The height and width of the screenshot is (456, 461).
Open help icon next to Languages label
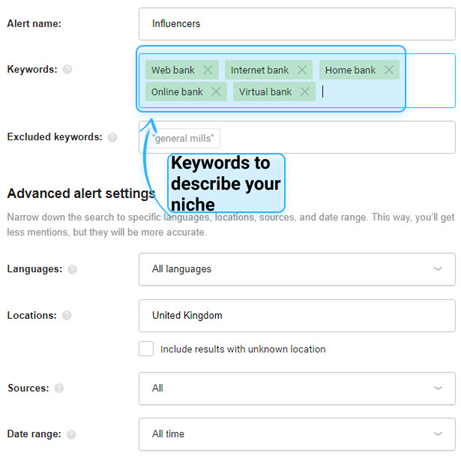pyautogui.click(x=72, y=269)
